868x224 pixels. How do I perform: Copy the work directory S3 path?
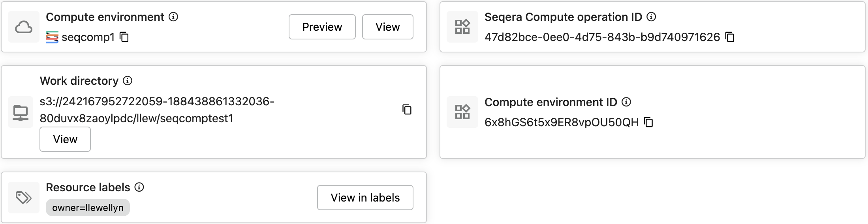(x=407, y=109)
